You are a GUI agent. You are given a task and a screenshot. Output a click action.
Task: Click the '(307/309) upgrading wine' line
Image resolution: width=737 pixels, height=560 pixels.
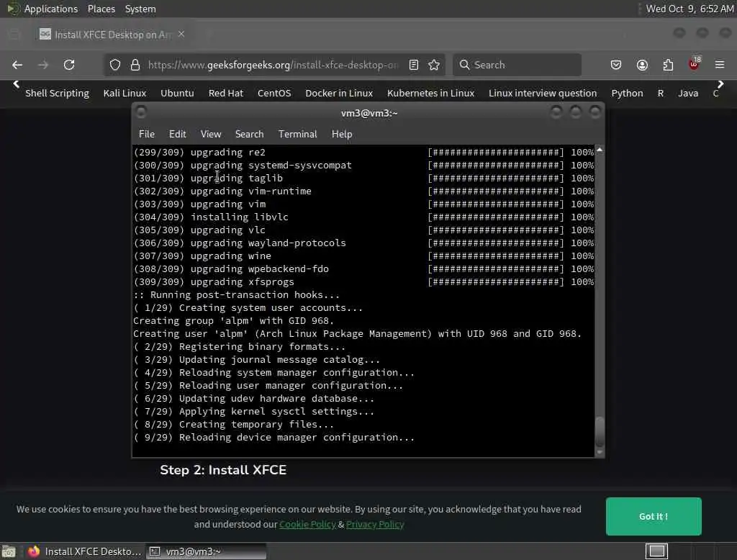[x=202, y=256]
